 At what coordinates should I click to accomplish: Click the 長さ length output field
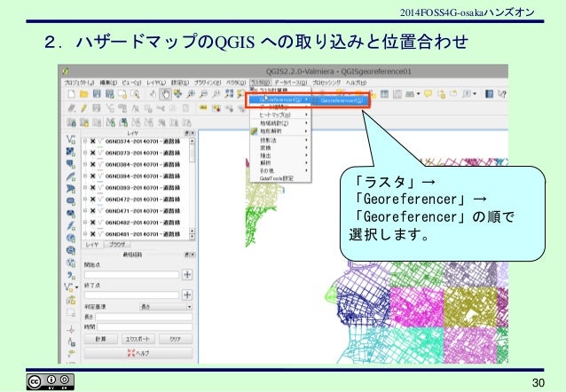click(144, 317)
